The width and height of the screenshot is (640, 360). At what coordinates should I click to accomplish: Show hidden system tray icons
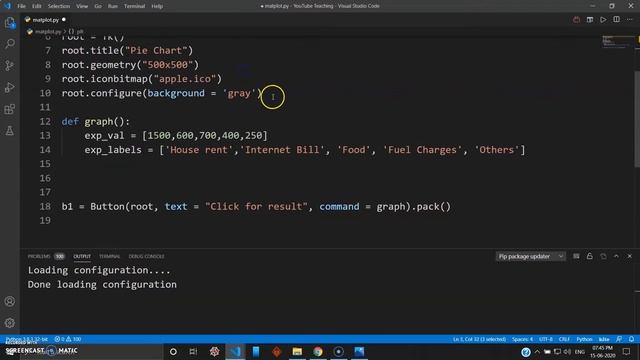click(x=537, y=351)
